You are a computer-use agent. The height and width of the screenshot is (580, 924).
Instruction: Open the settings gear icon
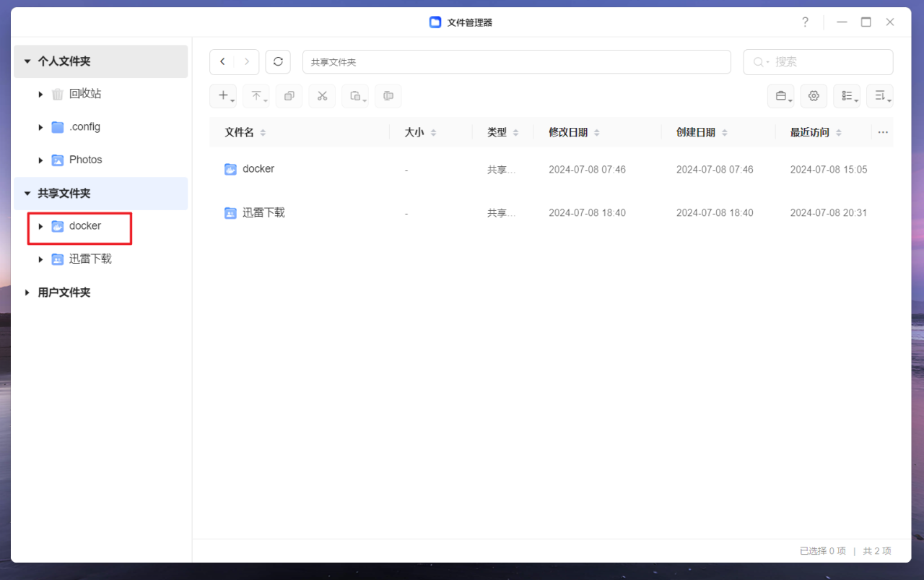(814, 95)
